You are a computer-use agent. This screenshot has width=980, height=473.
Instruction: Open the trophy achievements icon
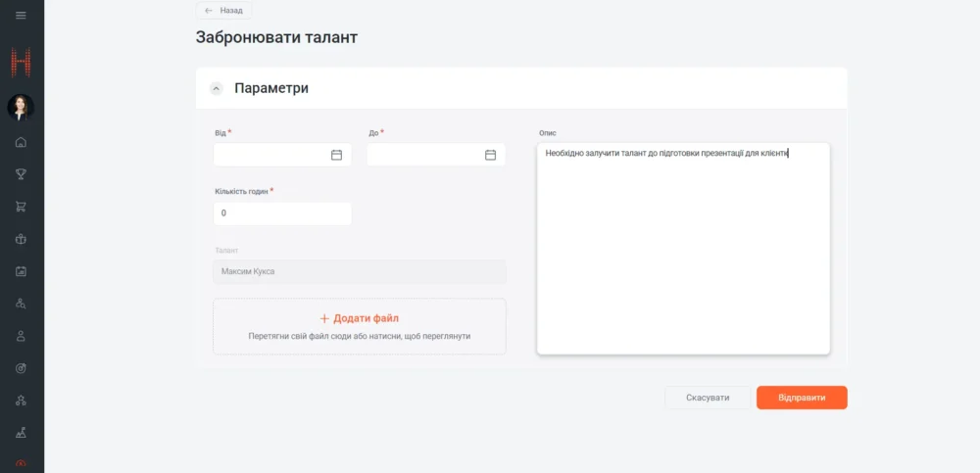[22, 174]
